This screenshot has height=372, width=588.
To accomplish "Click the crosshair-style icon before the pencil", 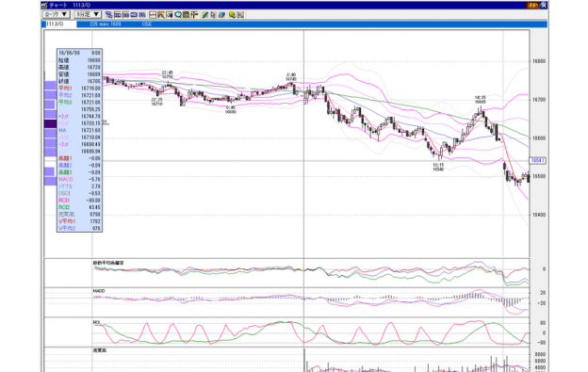I will pos(194,15).
